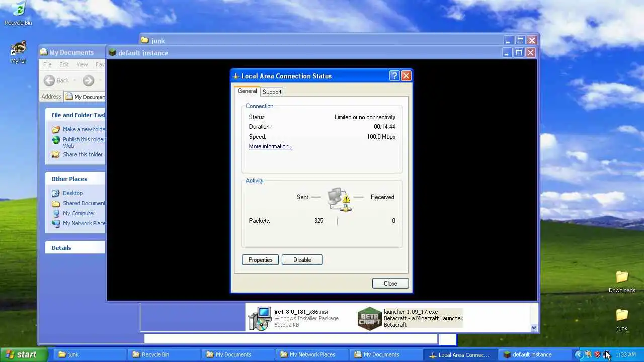The width and height of the screenshot is (644, 362).
Task: Click Publish this folder globe icon
Action: coord(56,140)
